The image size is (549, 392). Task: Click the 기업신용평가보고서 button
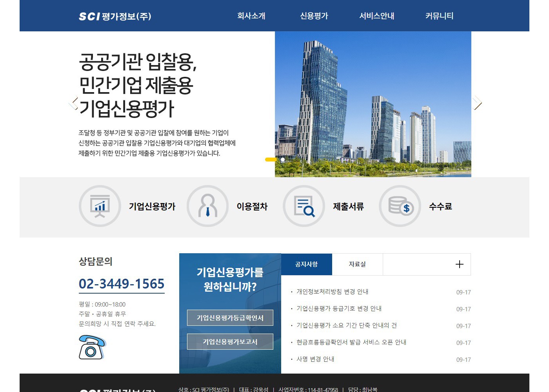[230, 342]
